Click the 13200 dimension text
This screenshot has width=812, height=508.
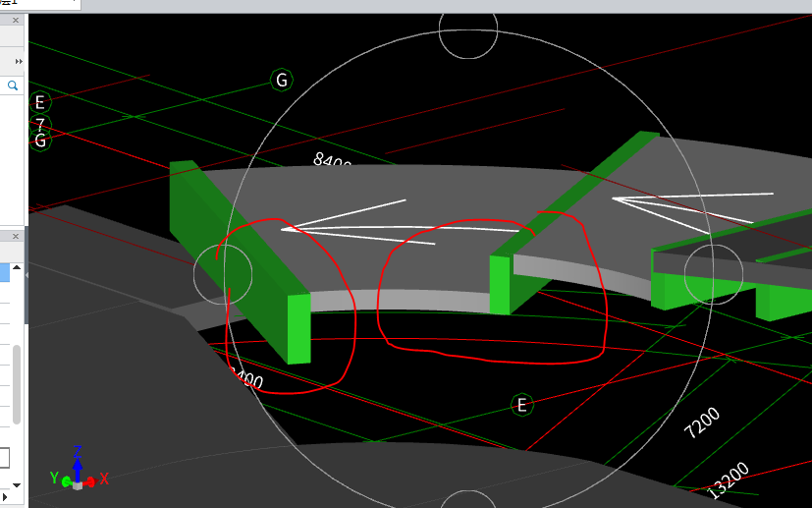tap(728, 480)
